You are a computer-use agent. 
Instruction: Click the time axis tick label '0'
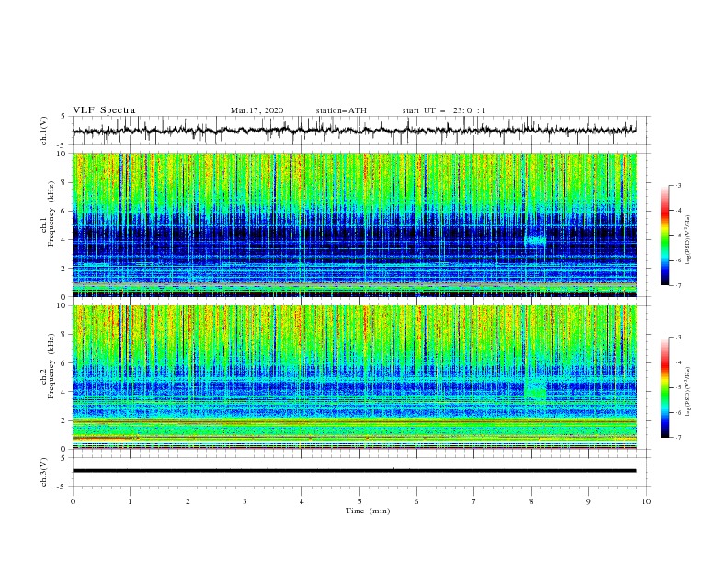coord(73,501)
